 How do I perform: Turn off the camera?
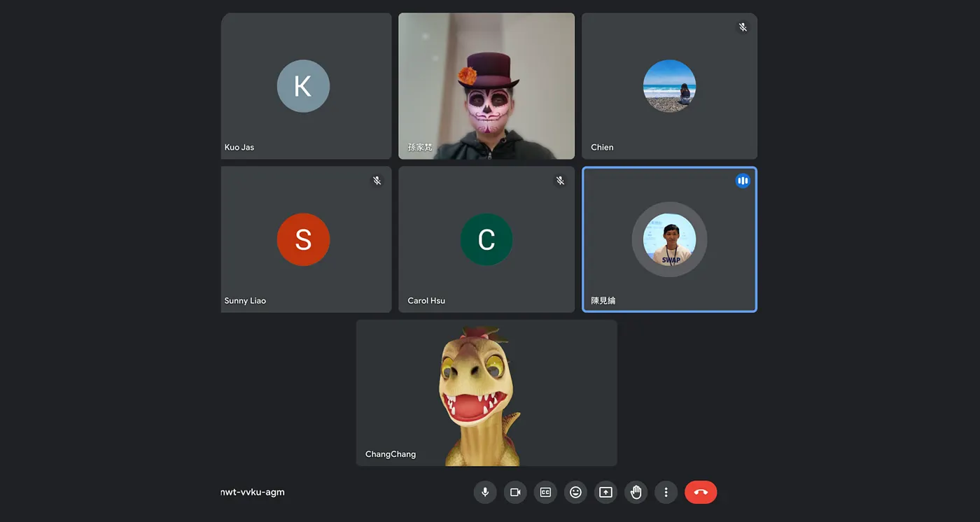[515, 492]
